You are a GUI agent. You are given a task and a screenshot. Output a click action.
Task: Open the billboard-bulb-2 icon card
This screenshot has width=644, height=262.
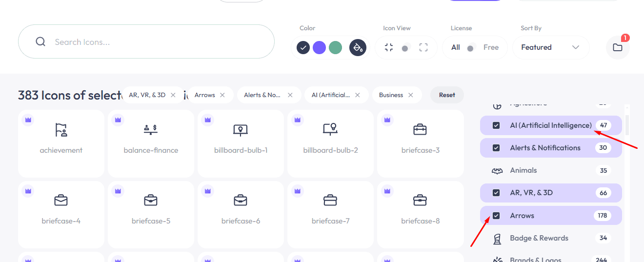330,143
